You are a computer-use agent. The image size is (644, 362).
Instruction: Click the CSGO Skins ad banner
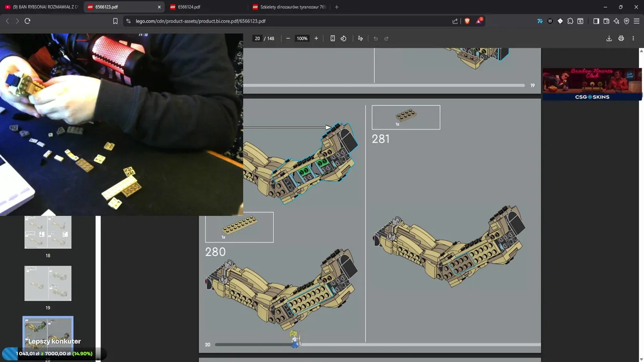(x=592, y=84)
